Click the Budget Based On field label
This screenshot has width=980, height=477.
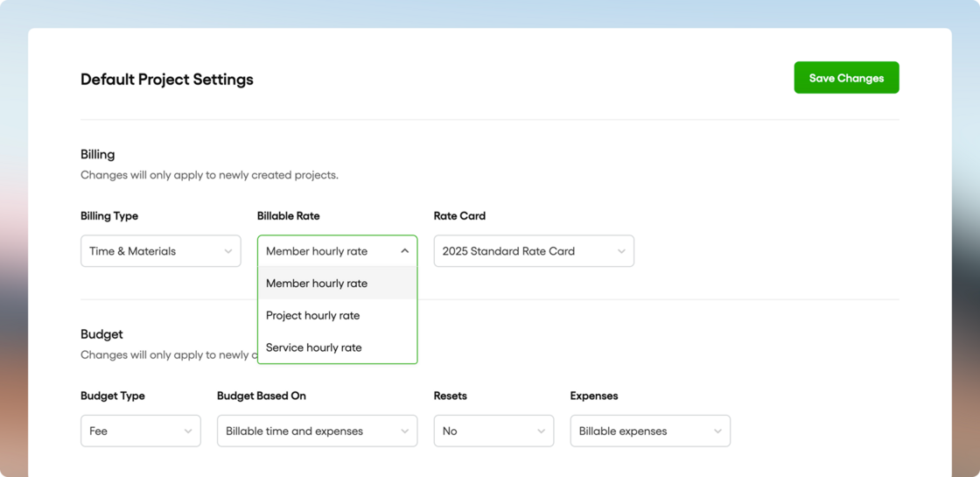coord(262,396)
